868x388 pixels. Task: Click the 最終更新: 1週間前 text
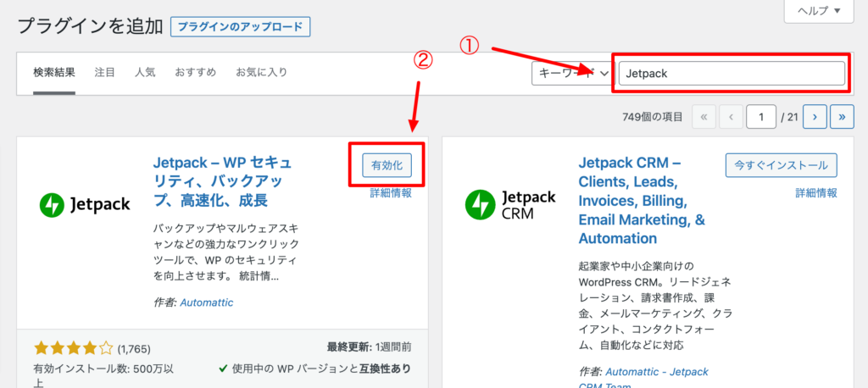click(369, 347)
